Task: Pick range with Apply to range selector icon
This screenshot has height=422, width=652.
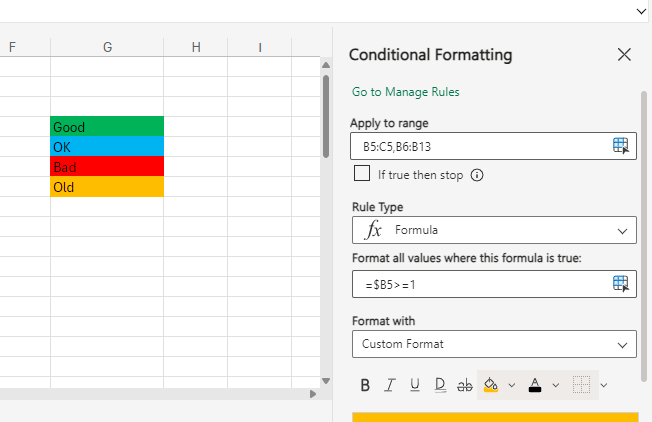Action: (x=621, y=146)
